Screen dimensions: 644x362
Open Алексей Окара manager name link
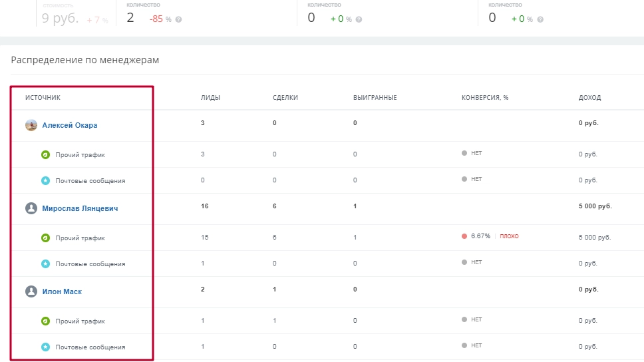coord(69,125)
